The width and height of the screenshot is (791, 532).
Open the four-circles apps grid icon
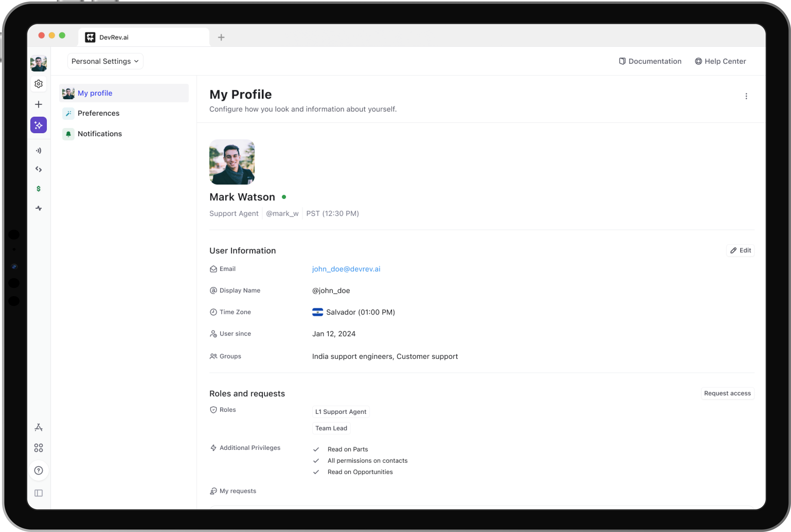[x=39, y=448]
